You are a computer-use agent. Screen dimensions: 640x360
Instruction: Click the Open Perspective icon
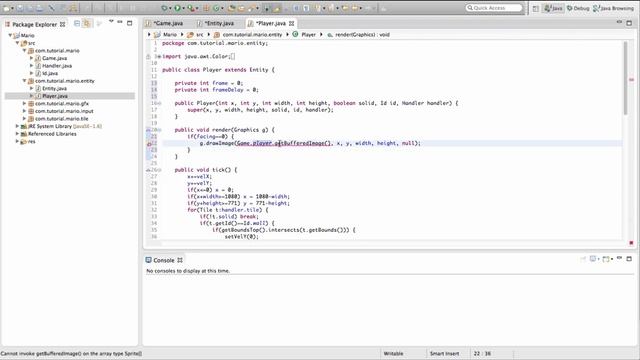click(x=536, y=8)
